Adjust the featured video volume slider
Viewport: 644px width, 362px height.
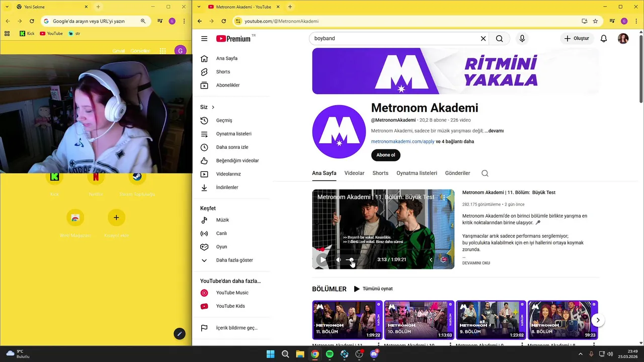[x=354, y=260]
